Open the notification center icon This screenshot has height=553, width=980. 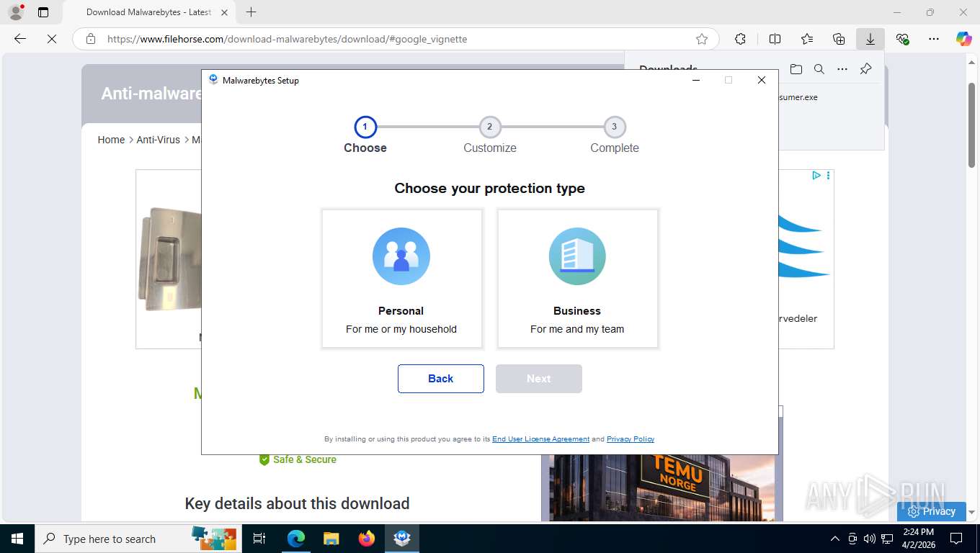pyautogui.click(x=956, y=539)
